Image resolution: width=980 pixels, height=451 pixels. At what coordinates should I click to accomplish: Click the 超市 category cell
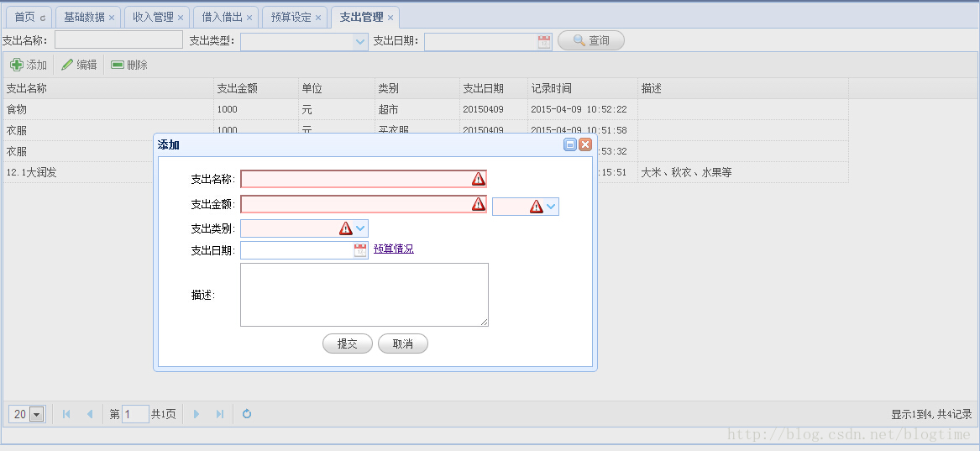(x=417, y=110)
